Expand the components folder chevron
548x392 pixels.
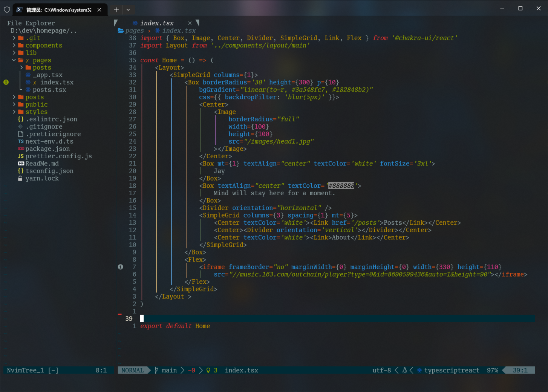(14, 45)
